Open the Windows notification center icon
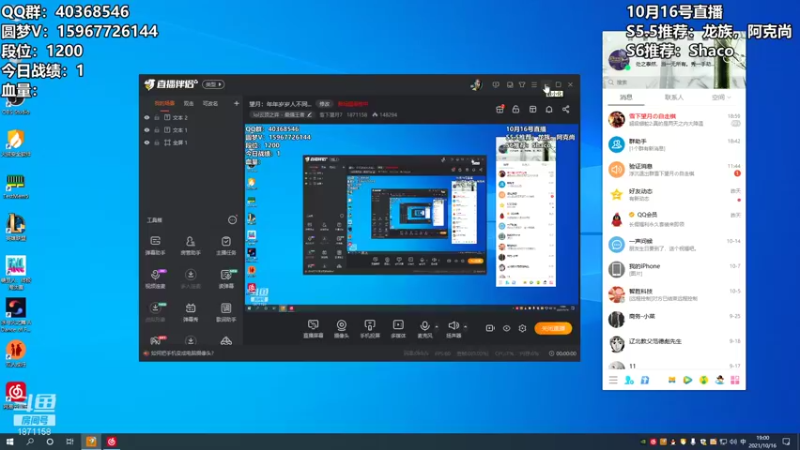The height and width of the screenshot is (450, 800). (x=787, y=442)
